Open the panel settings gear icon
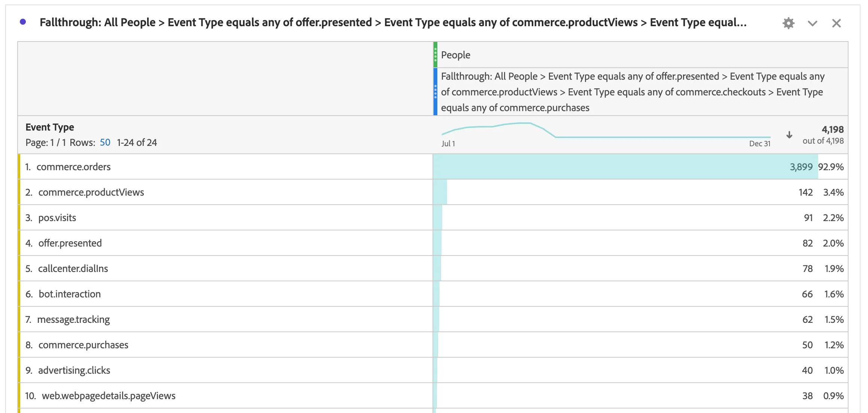This screenshot has width=868, height=413. [788, 23]
